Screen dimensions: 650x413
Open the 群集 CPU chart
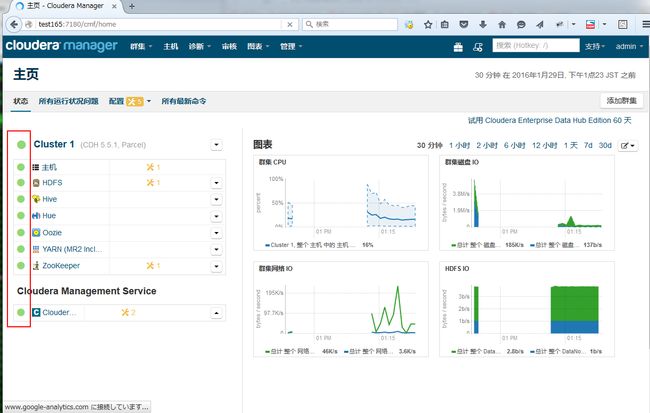pos(341,203)
